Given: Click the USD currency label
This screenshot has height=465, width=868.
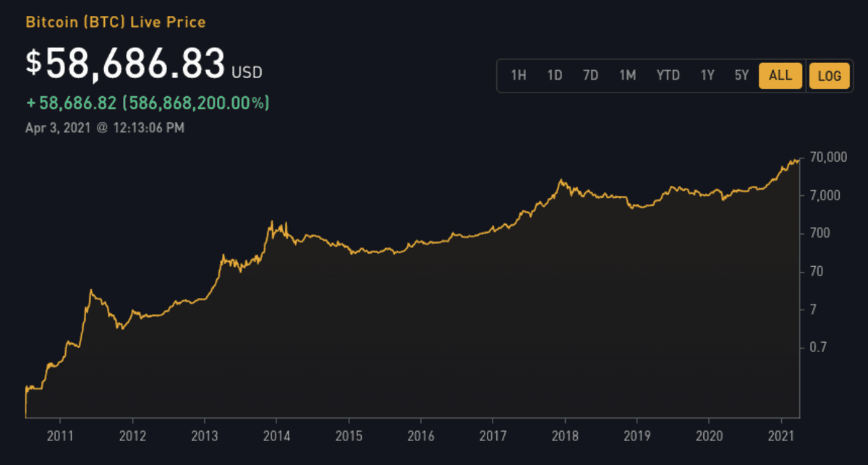Looking at the screenshot, I should click(x=247, y=72).
